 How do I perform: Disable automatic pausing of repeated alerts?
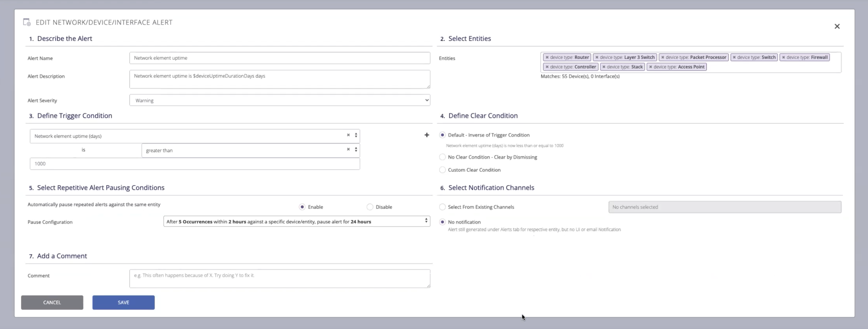[370, 207]
